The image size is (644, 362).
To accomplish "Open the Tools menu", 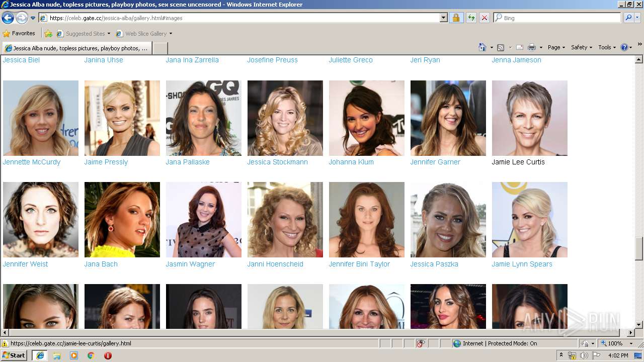I will point(607,47).
